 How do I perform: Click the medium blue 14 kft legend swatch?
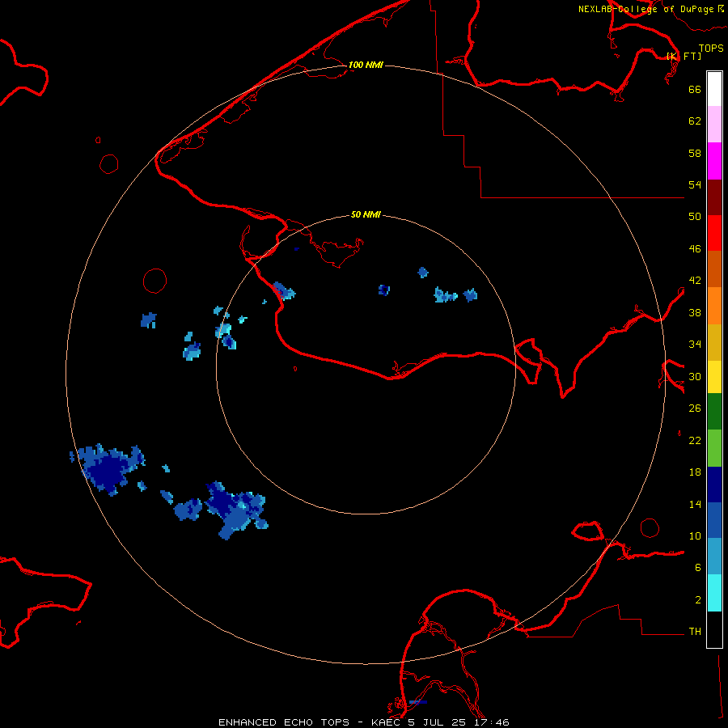pos(714,520)
